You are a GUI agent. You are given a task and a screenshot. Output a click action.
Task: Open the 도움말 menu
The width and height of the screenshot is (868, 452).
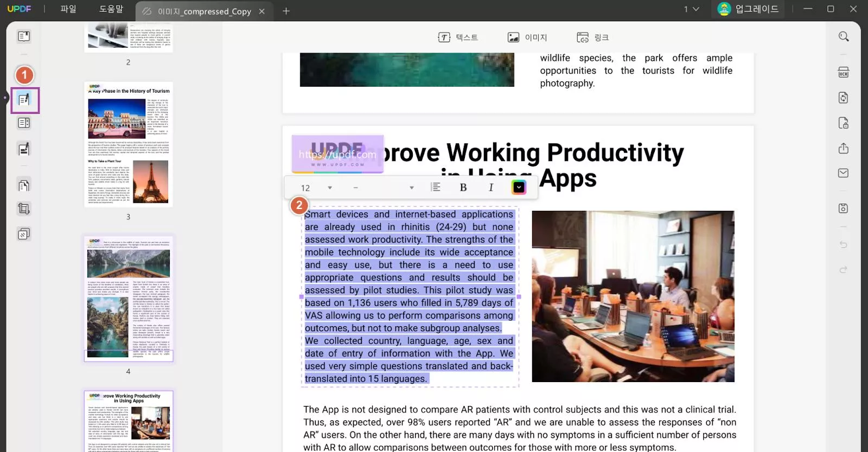111,9
